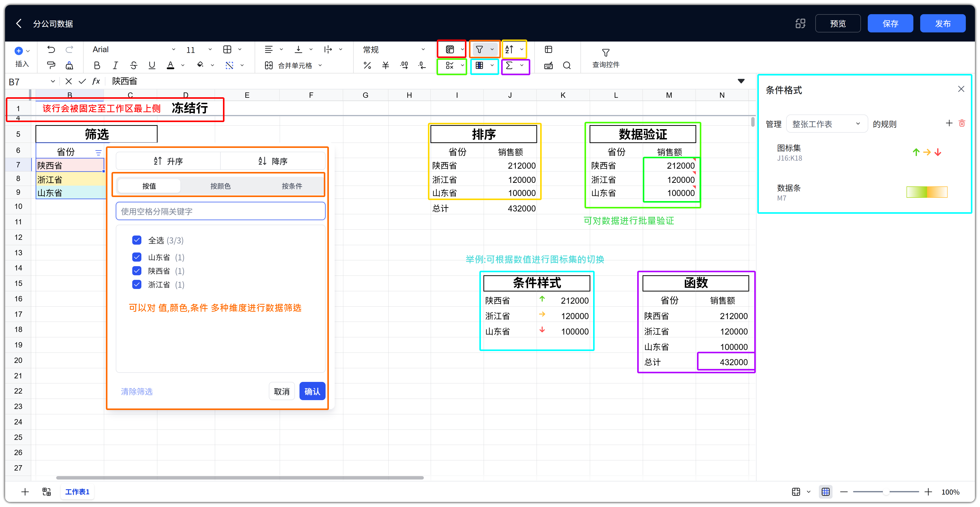980x507 pixels.
Task: Delete rules with the red trash icon
Action: [962, 123]
